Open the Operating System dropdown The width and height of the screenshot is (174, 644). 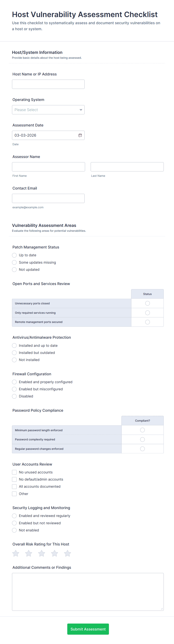(48, 110)
